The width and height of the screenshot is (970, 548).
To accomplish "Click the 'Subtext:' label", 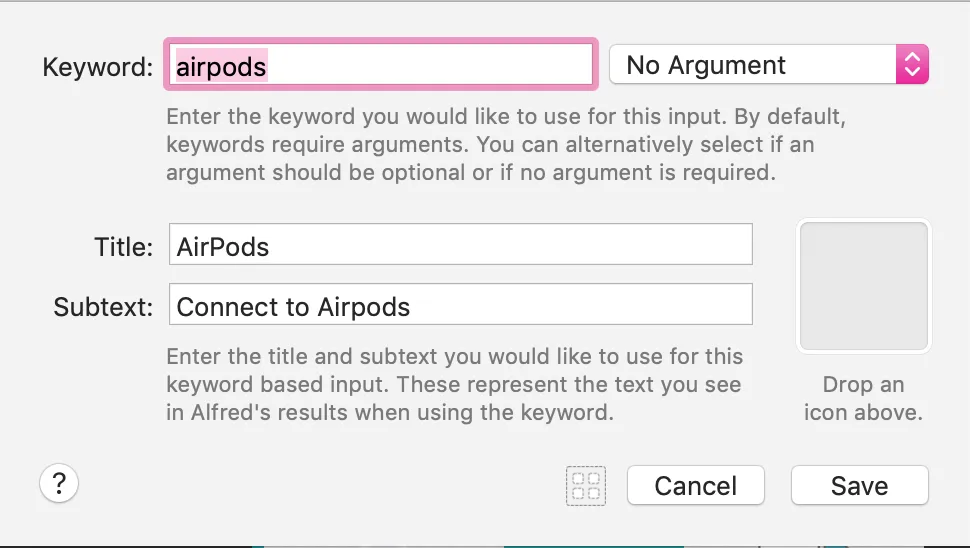I will [x=103, y=306].
